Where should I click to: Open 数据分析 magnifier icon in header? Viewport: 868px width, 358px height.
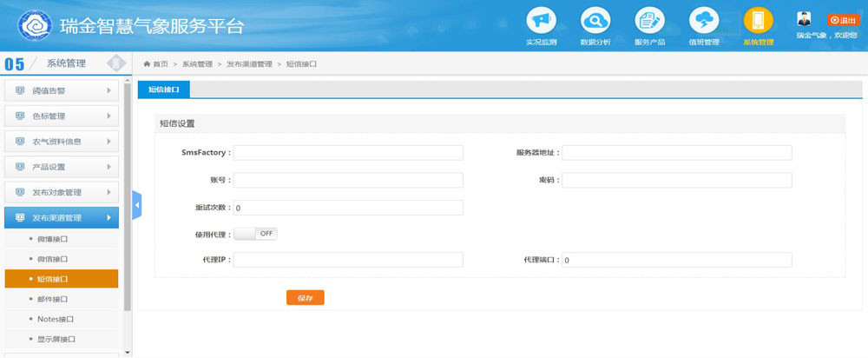pos(595,21)
